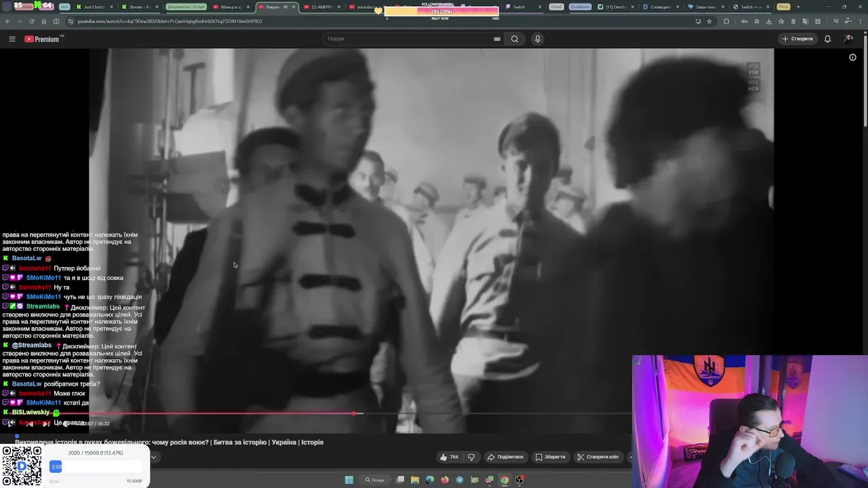868x488 pixels.
Task: Open Windows Start menu
Action: [x=349, y=480]
